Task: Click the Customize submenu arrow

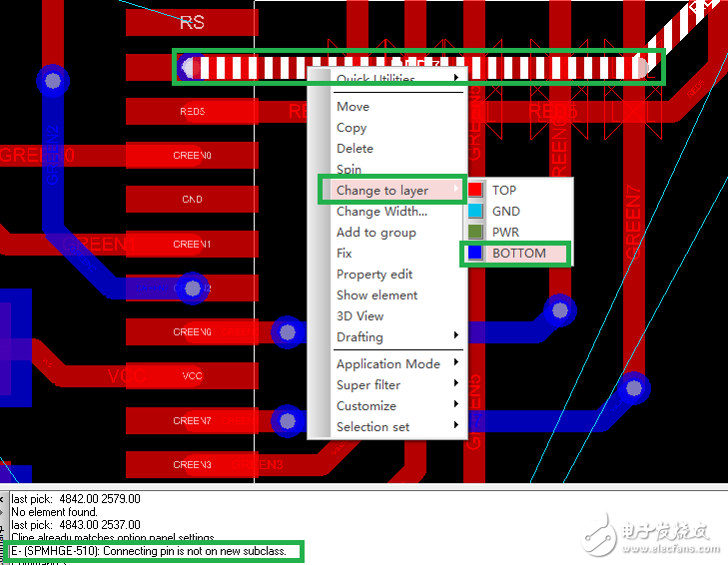Action: pos(456,403)
